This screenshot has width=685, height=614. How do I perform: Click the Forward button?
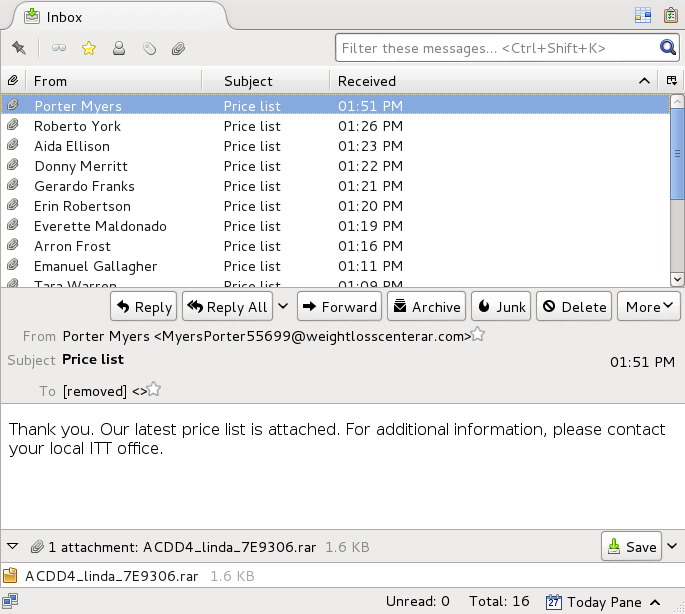[338, 307]
